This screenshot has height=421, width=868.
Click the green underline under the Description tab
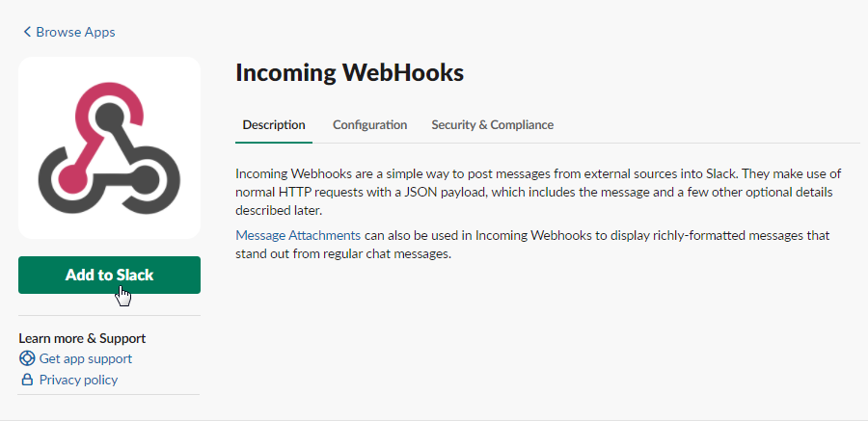point(274,142)
